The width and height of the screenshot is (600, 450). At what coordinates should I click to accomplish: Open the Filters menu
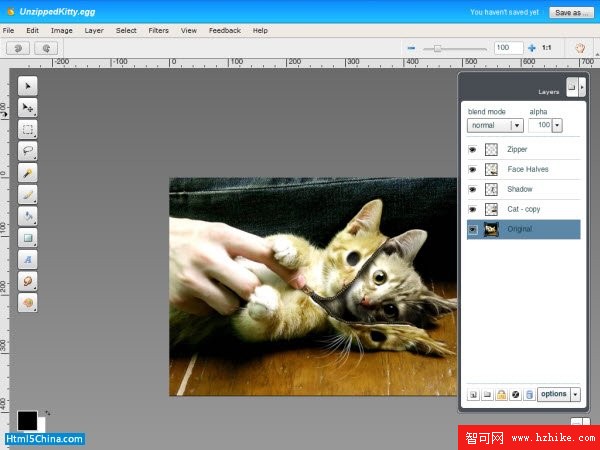(158, 31)
